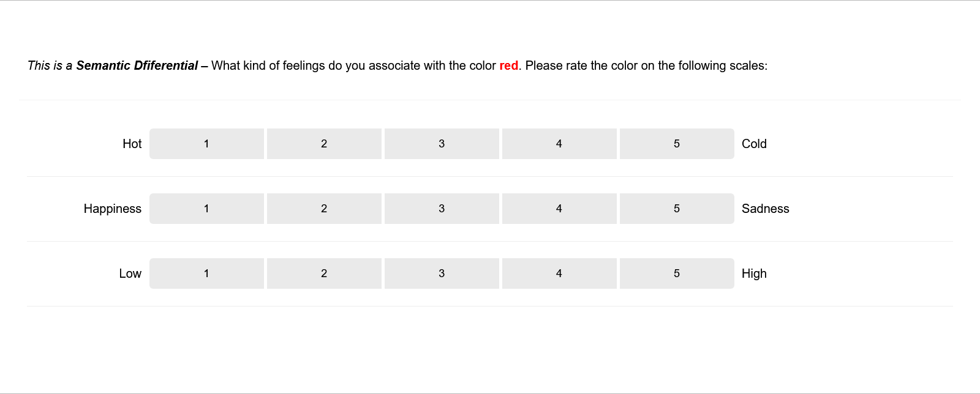
Task: Rate red as 1 on the Hot-Cold scale
Action: 206,144
